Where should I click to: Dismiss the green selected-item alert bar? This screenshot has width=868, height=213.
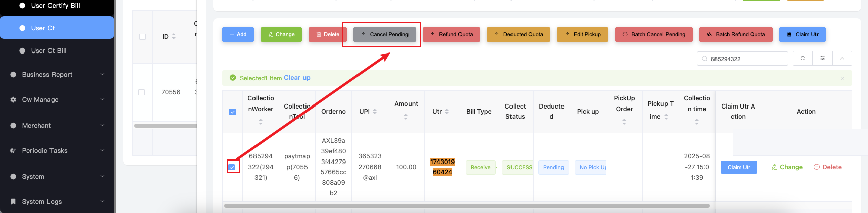[x=842, y=78]
